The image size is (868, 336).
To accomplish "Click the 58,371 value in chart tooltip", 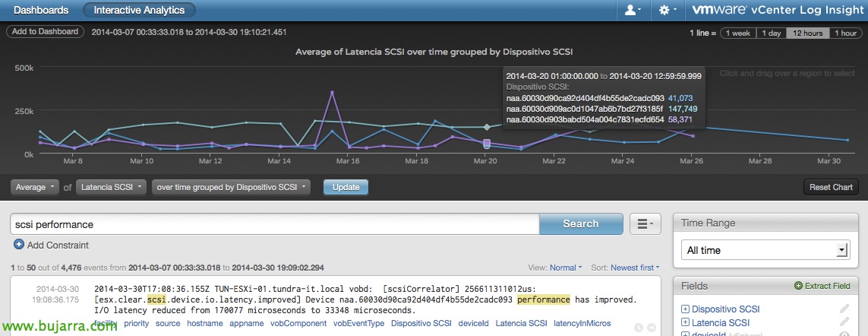I will [x=680, y=119].
